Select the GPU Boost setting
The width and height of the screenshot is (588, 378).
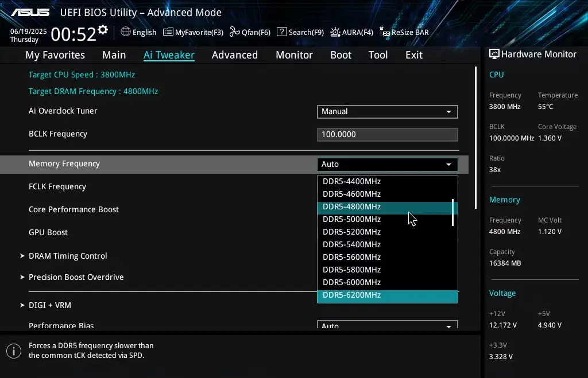(x=48, y=232)
